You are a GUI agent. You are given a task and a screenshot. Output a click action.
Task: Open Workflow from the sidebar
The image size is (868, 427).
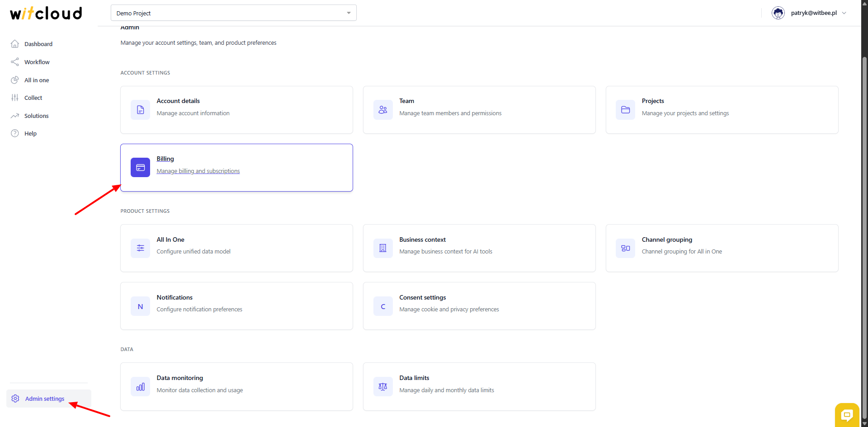click(37, 62)
